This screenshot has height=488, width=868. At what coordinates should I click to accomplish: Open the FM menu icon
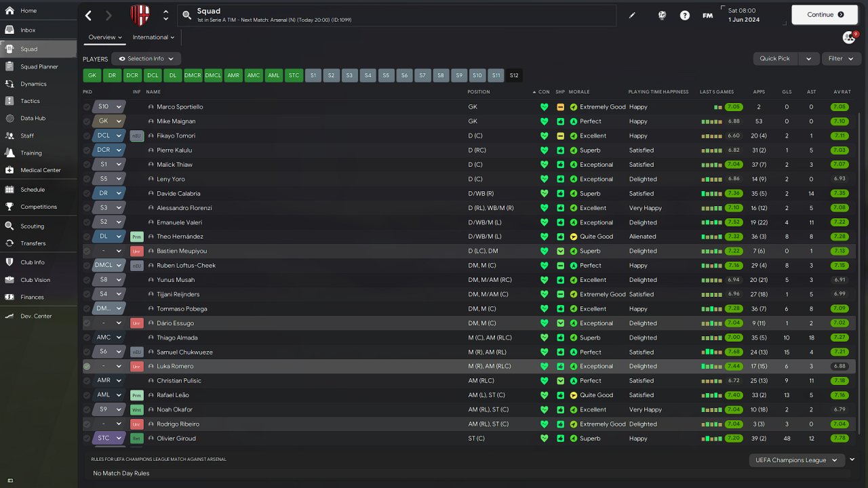[707, 15]
